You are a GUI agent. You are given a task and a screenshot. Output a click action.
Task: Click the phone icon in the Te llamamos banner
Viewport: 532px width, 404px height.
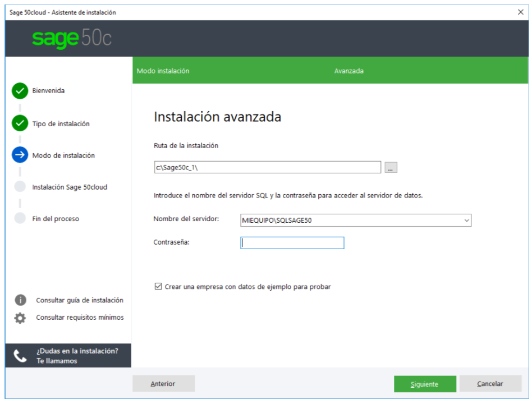(x=20, y=356)
